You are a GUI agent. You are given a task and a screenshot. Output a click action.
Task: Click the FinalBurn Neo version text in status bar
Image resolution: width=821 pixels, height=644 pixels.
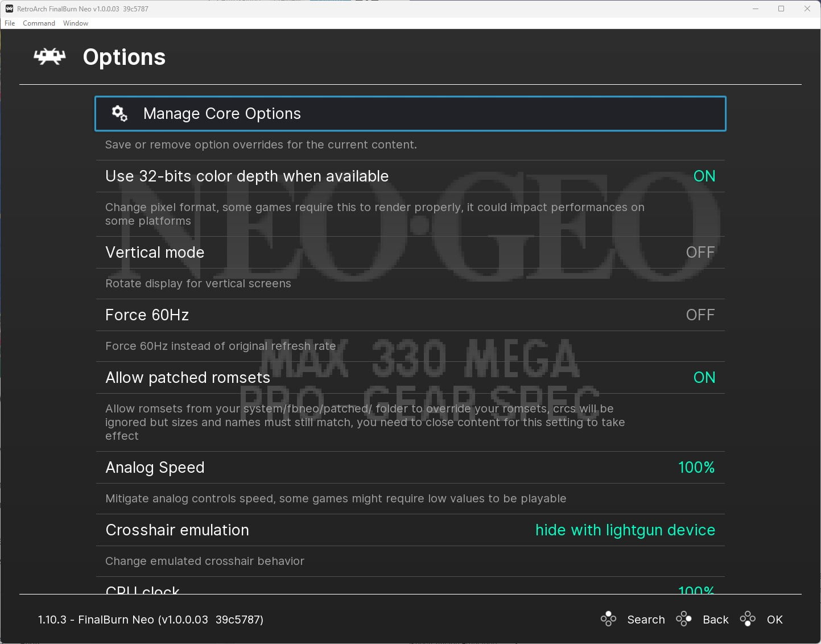pos(150,619)
